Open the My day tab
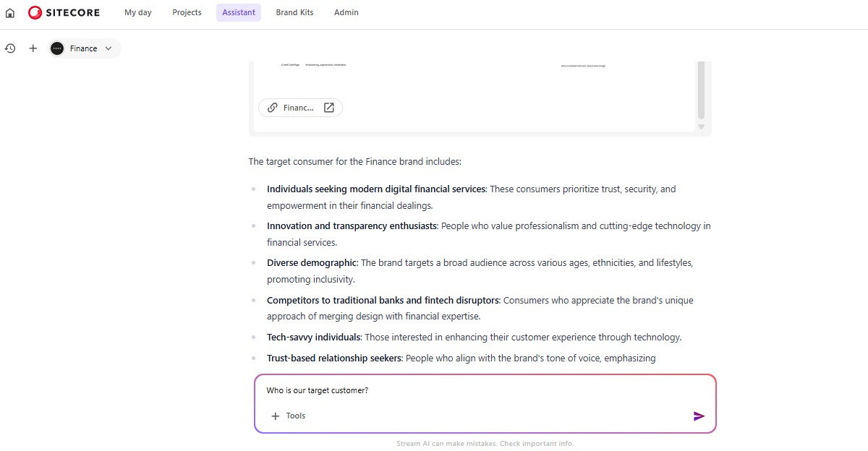The width and height of the screenshot is (868, 451). pos(138,12)
